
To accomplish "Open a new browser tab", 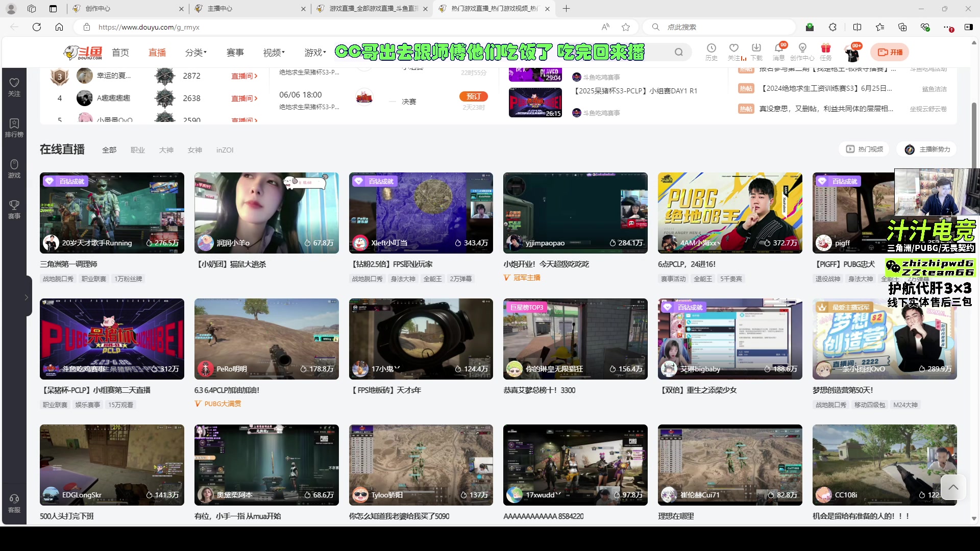I will coord(566,9).
